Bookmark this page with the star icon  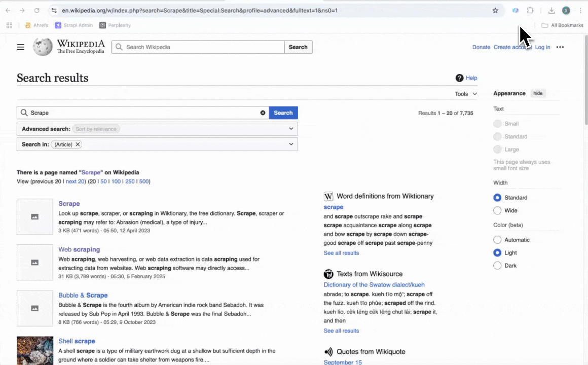[495, 11]
